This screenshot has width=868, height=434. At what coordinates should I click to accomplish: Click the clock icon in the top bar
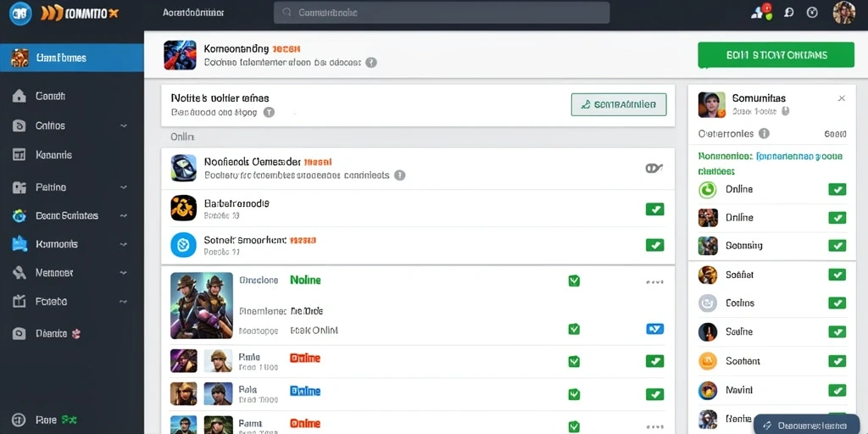point(812,12)
